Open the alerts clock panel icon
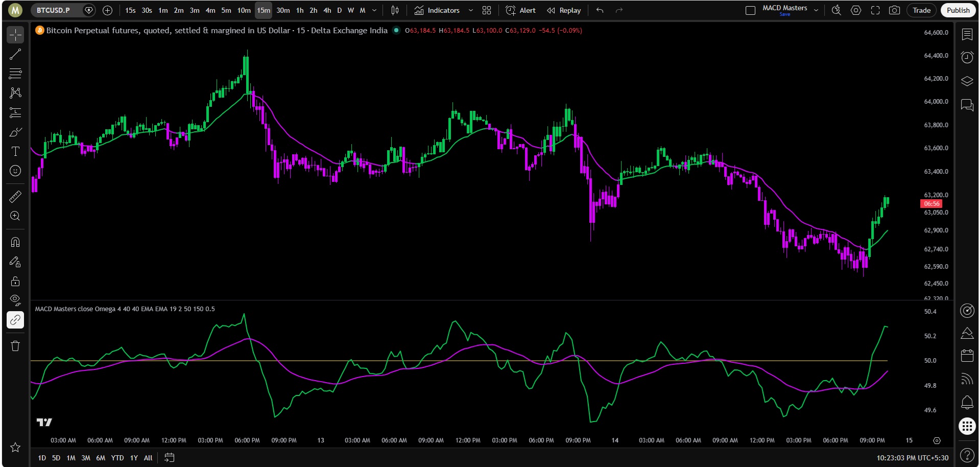 [967, 57]
